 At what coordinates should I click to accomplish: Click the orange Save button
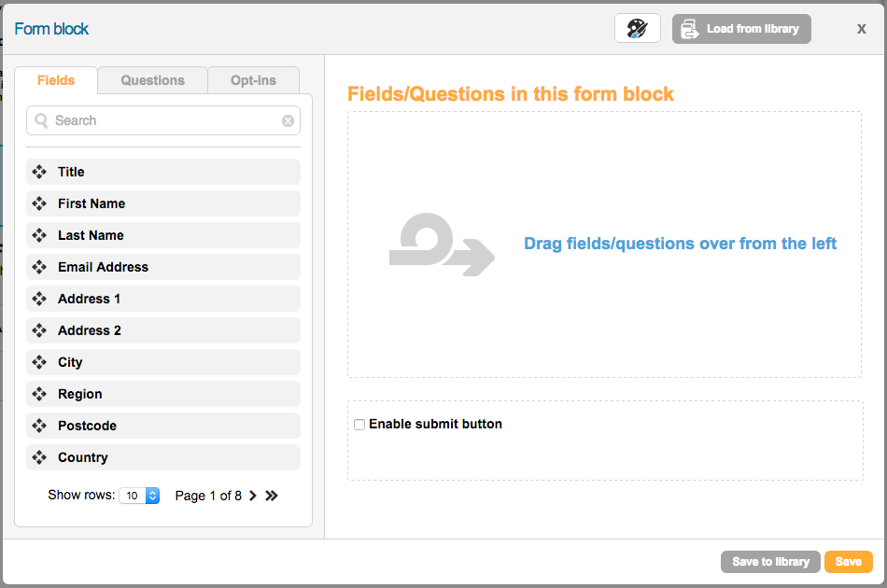tap(848, 562)
